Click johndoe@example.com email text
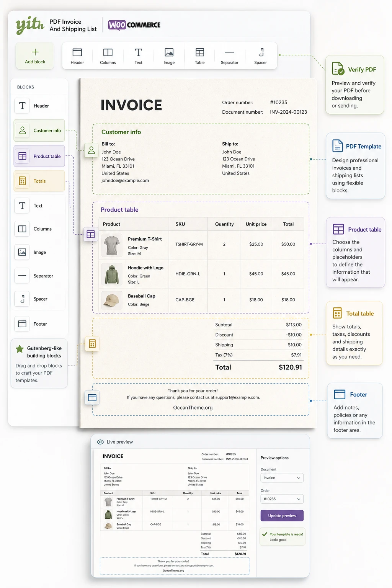Screen dimensions: 392x588 pos(125,181)
